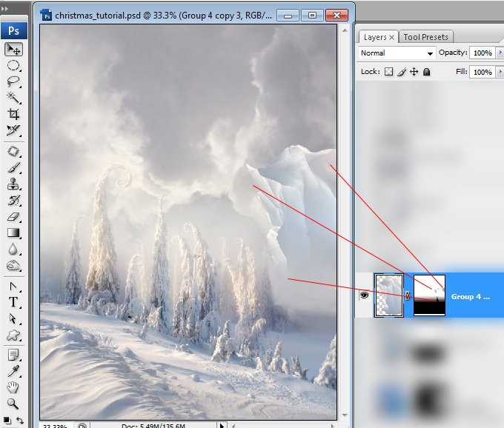Pick the Eraser tool
This screenshot has width=504, height=428.
(x=13, y=217)
